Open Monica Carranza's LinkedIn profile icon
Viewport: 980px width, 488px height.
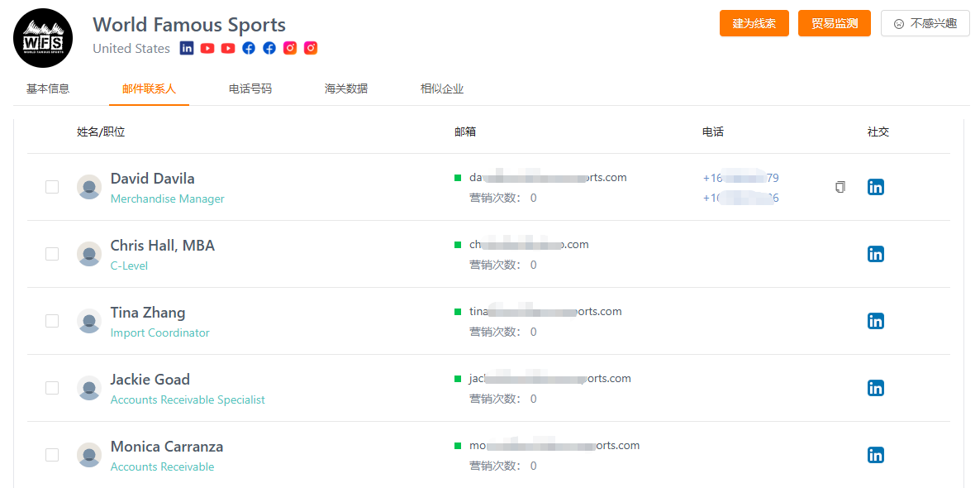tap(876, 455)
